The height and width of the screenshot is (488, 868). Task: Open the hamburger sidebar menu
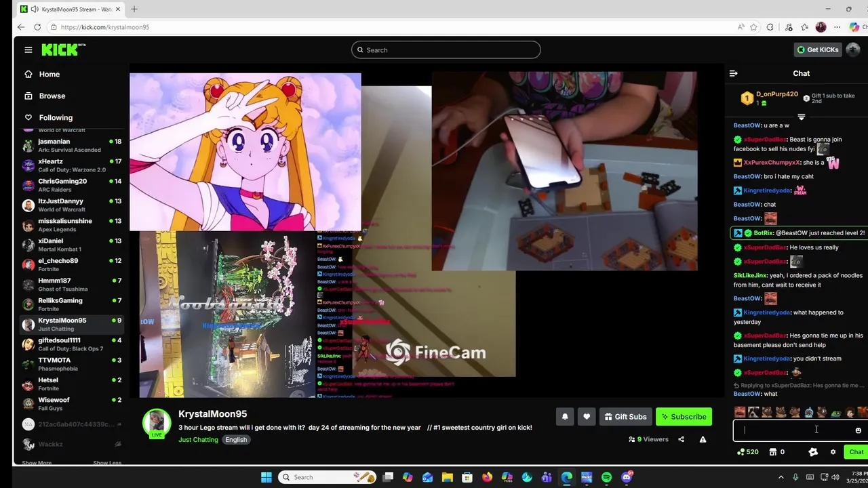pos(28,49)
